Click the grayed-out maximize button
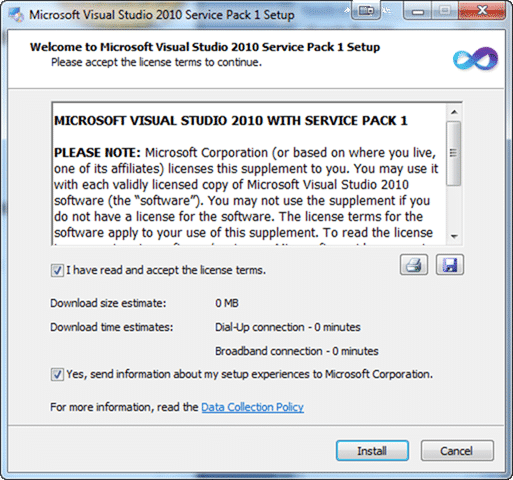Screen dimensions: 513x480 [x=445, y=11]
